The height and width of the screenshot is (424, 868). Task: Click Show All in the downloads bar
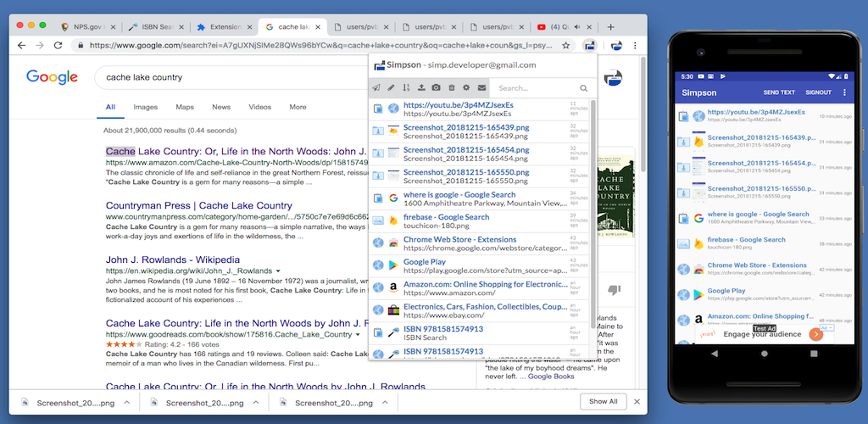(x=603, y=401)
